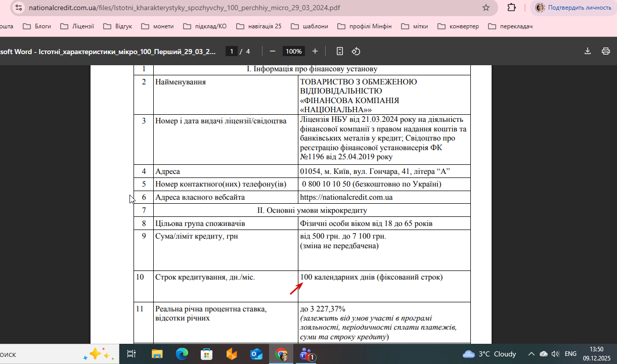Open Outlook from the taskbar
This screenshot has width=617, height=364.
[x=256, y=354]
